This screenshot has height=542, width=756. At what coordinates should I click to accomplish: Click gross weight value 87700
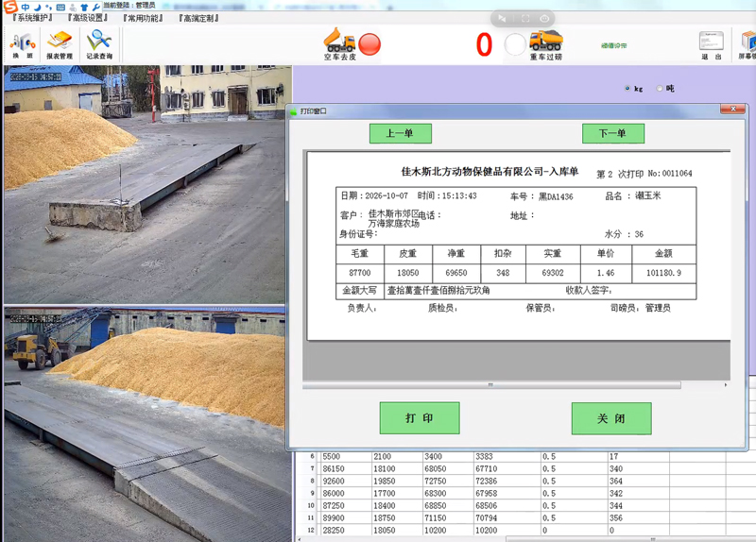(x=360, y=273)
